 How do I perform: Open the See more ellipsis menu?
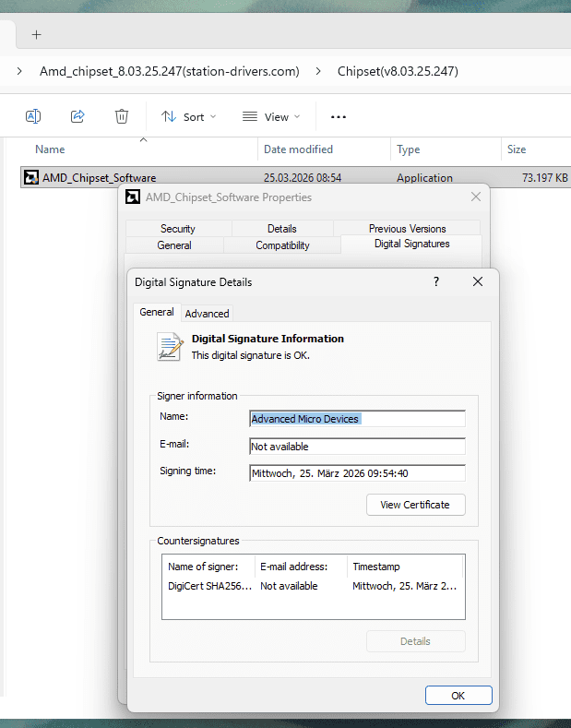pyautogui.click(x=339, y=117)
